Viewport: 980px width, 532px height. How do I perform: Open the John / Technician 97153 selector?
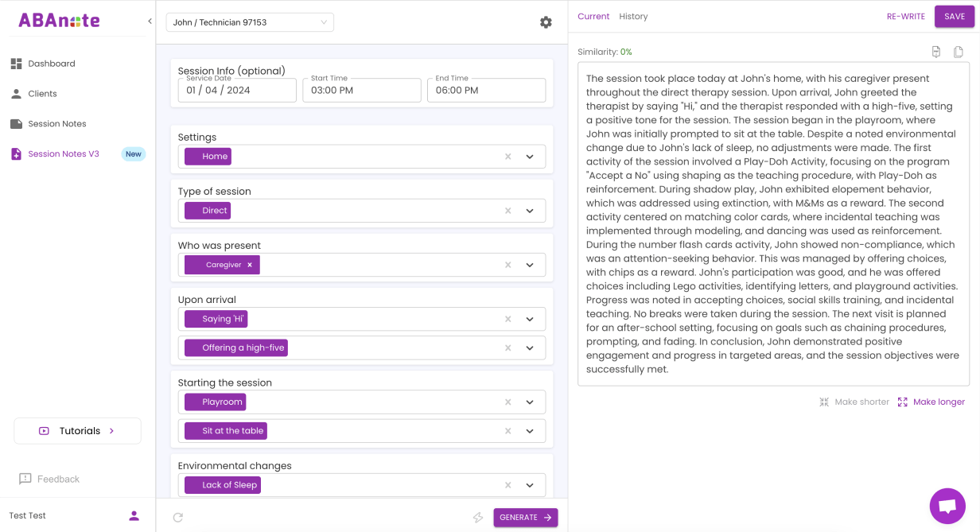[x=250, y=22]
